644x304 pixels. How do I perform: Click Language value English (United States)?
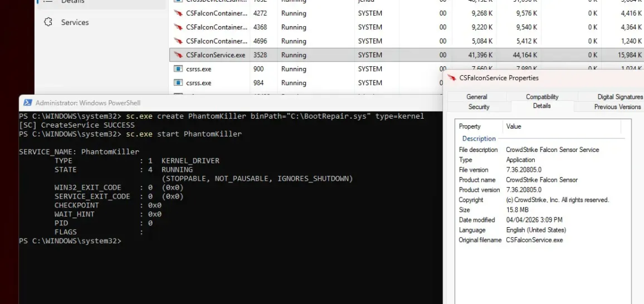click(x=536, y=230)
